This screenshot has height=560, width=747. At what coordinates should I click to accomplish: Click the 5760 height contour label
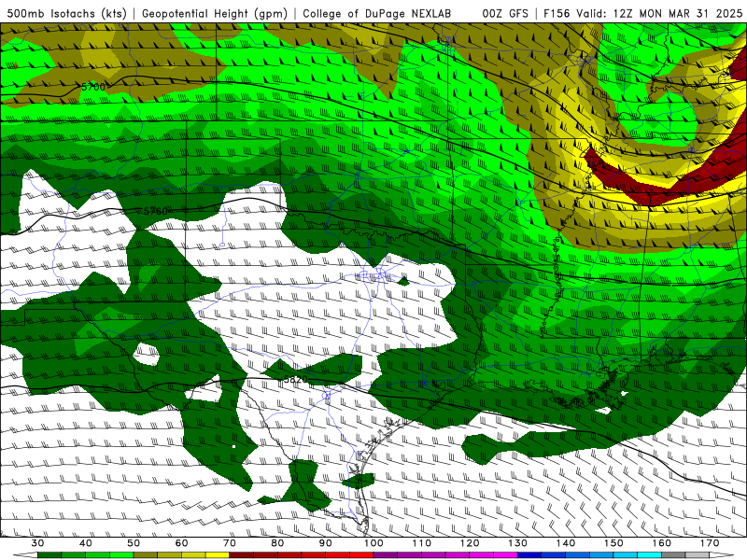click(155, 211)
